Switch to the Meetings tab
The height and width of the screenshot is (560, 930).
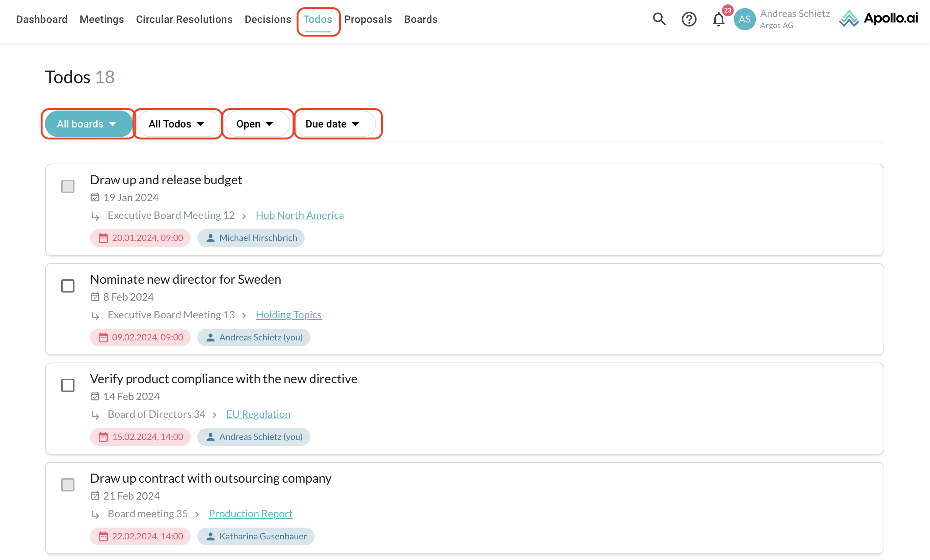click(101, 19)
